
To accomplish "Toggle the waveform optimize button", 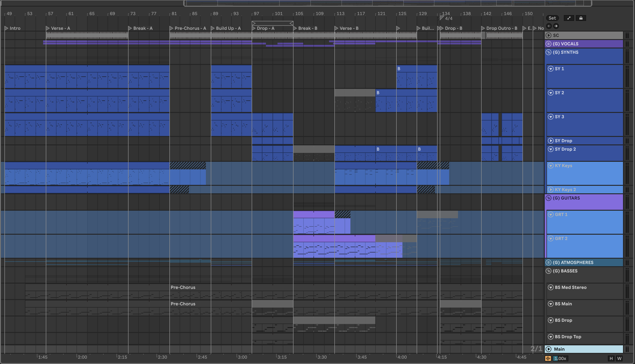I will point(548,358).
